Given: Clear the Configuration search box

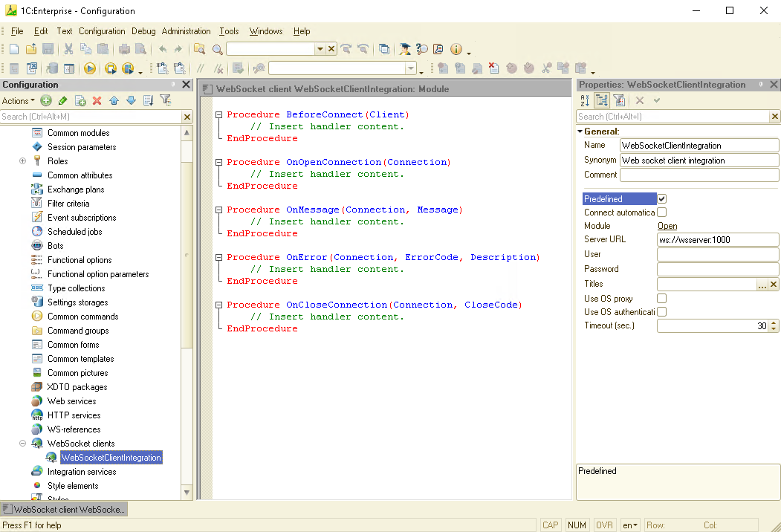Looking at the screenshot, I should coord(187,117).
